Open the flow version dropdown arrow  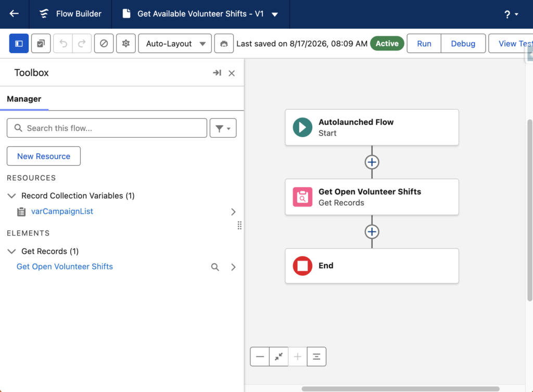(x=275, y=14)
